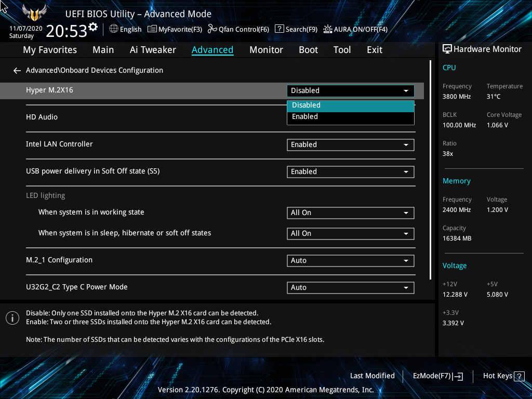This screenshot has height=399, width=532.
Task: Open the Tool tab
Action: coord(342,50)
